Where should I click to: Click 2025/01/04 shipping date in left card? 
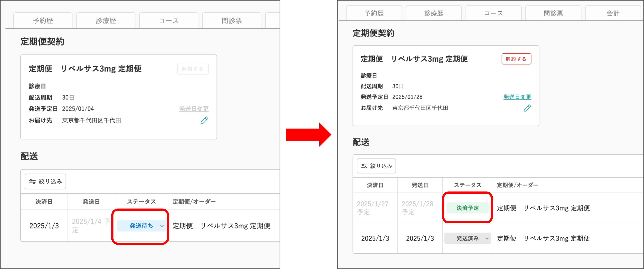(x=78, y=109)
